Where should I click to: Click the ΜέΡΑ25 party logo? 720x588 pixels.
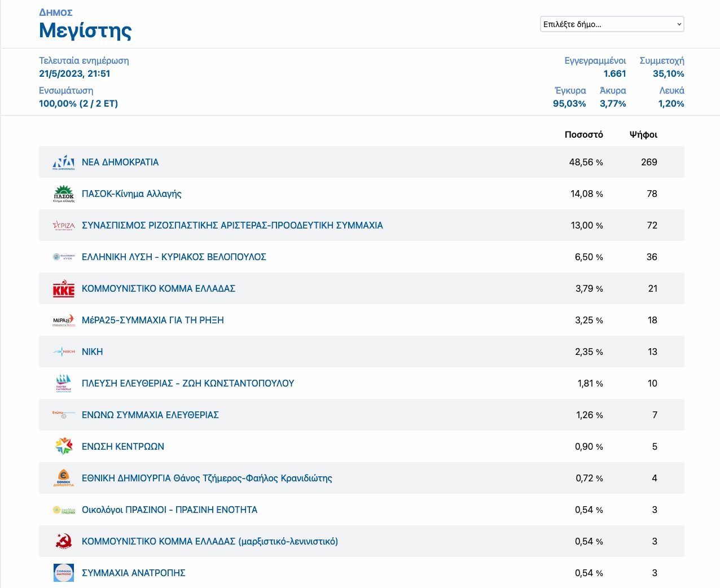click(63, 320)
